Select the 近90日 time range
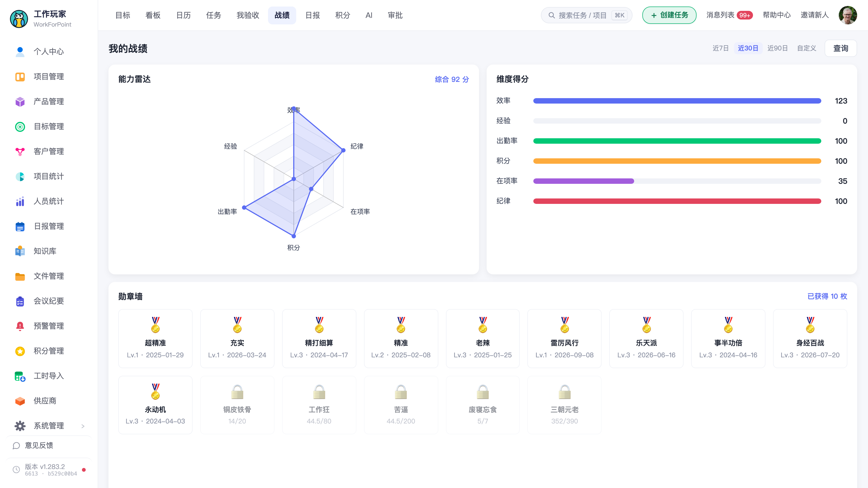 tap(777, 48)
